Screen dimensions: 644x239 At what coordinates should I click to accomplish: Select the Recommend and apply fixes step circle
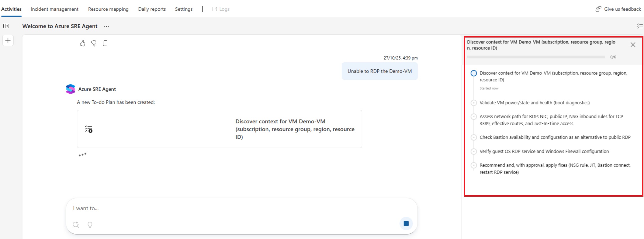click(474, 165)
